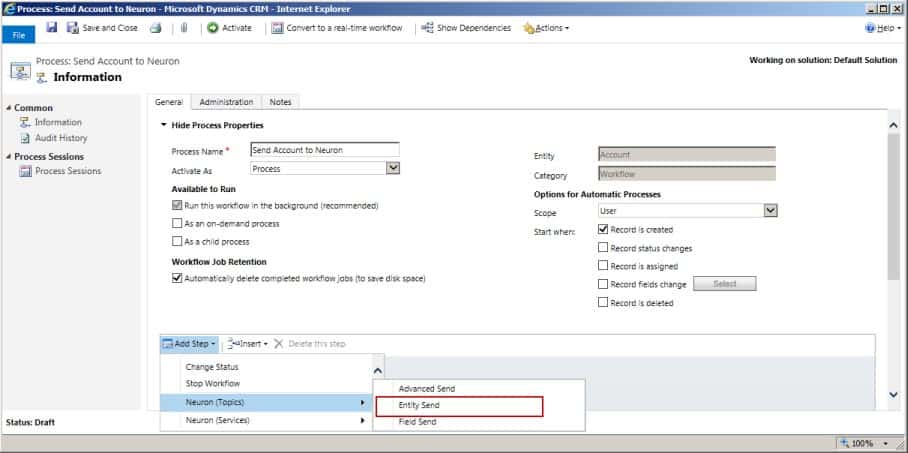
Task: Check Record is deleted
Action: pyautogui.click(x=603, y=302)
